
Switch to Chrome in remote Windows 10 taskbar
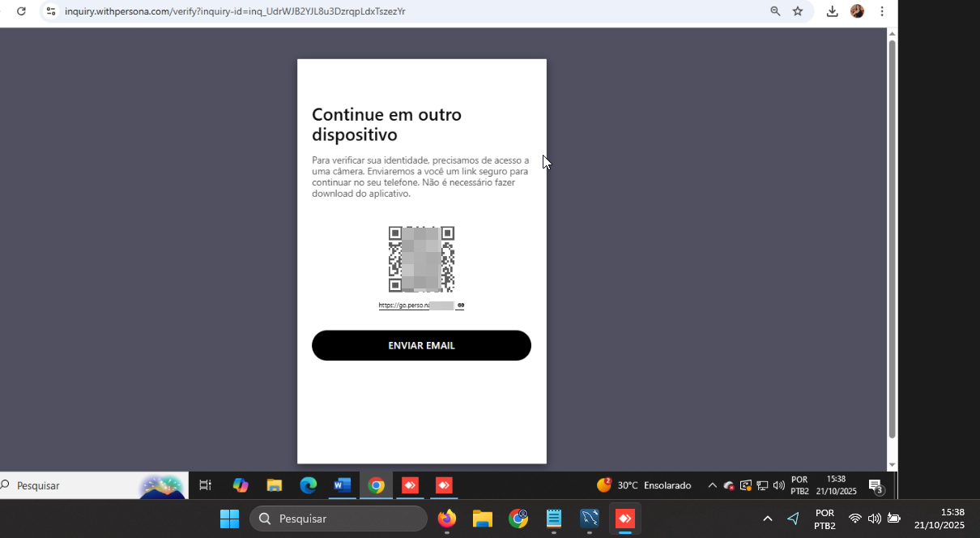click(x=377, y=485)
